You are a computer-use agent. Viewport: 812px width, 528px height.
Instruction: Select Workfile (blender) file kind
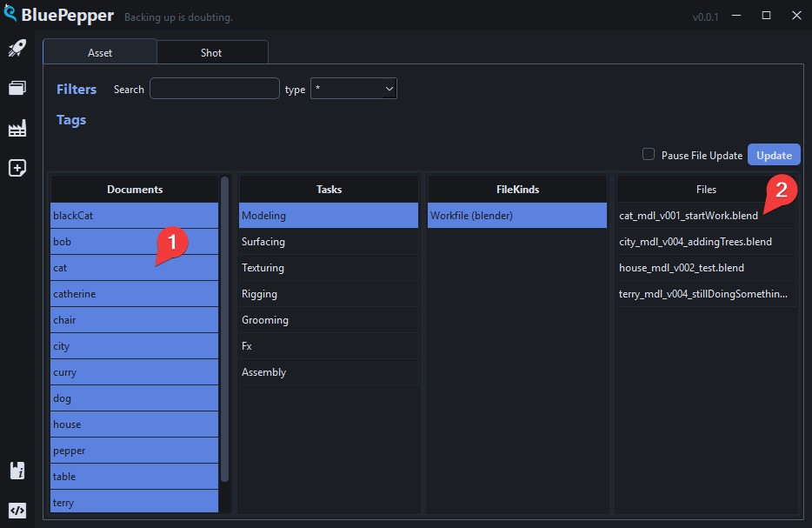516,216
